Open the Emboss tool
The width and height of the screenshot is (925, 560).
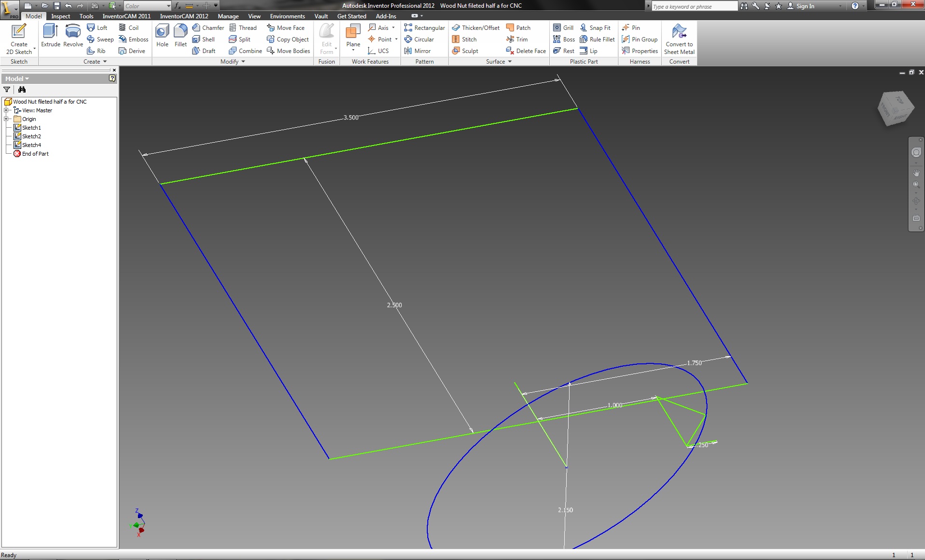coord(134,39)
